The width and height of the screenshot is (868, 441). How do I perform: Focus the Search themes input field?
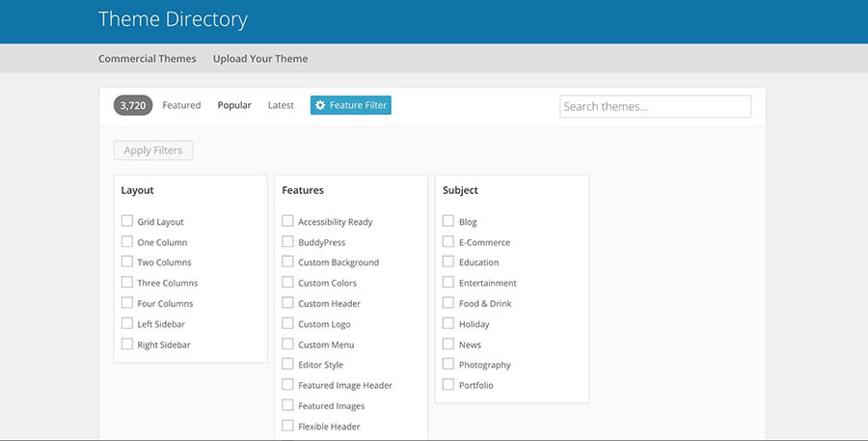click(x=656, y=106)
